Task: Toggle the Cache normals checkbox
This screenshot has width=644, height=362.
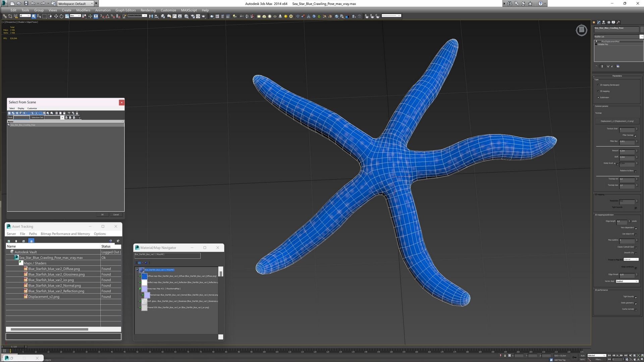Action: pos(636,309)
